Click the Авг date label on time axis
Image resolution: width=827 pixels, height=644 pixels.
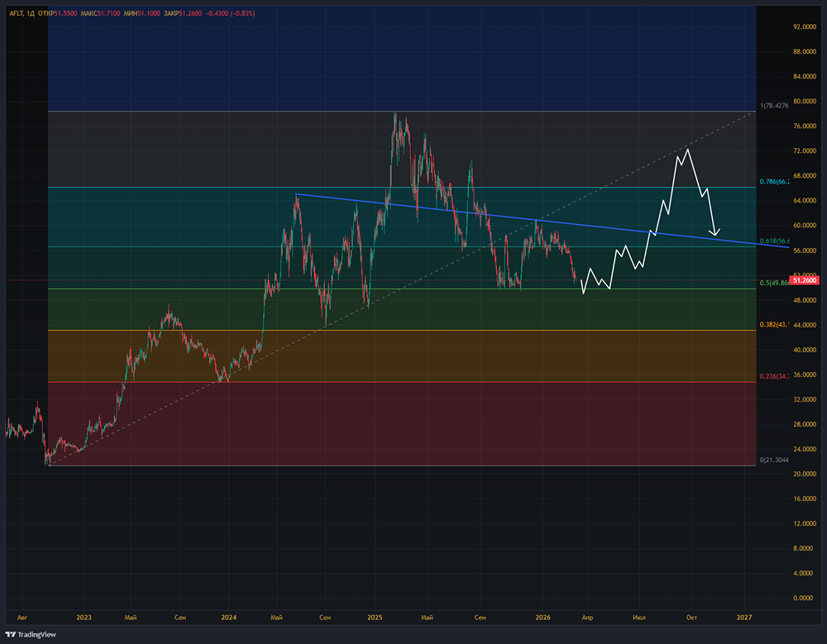click(x=22, y=617)
